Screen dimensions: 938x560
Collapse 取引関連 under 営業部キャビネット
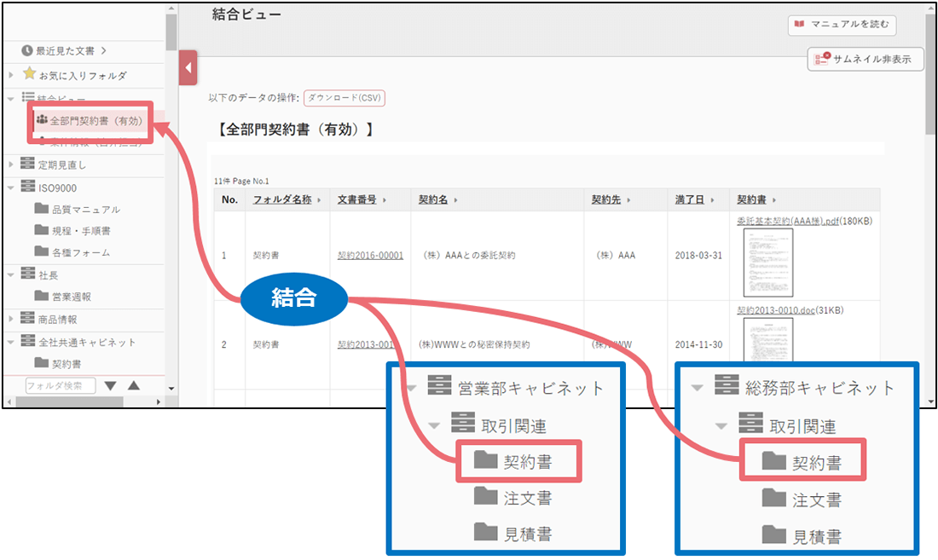434,426
